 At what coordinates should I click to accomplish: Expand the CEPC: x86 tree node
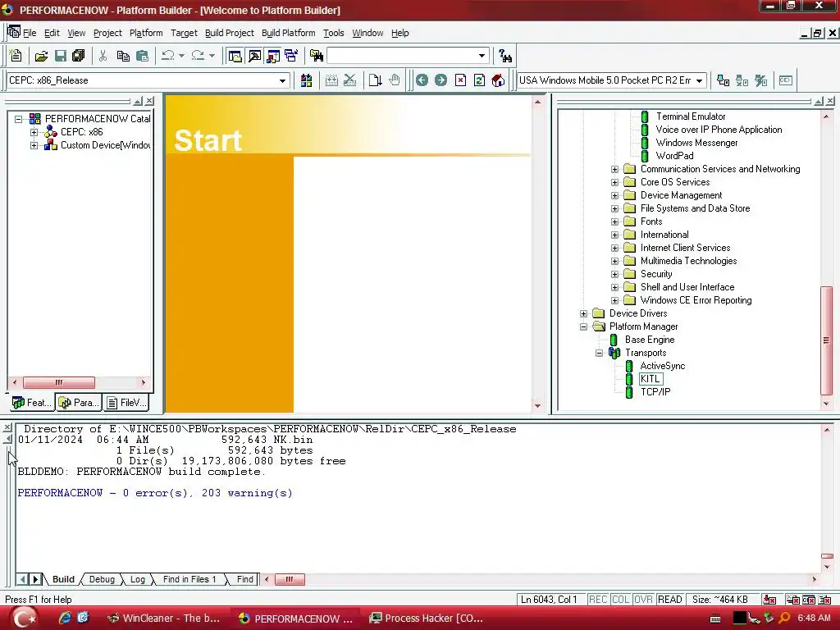pos(34,132)
